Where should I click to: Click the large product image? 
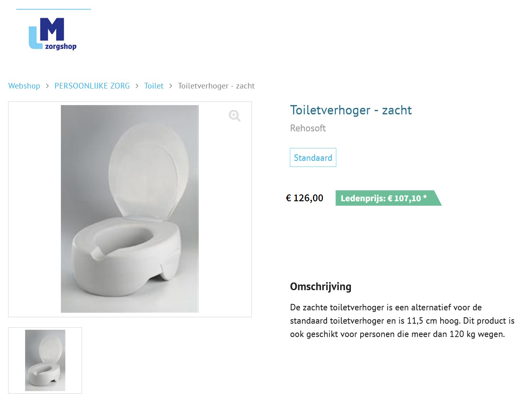pos(130,209)
